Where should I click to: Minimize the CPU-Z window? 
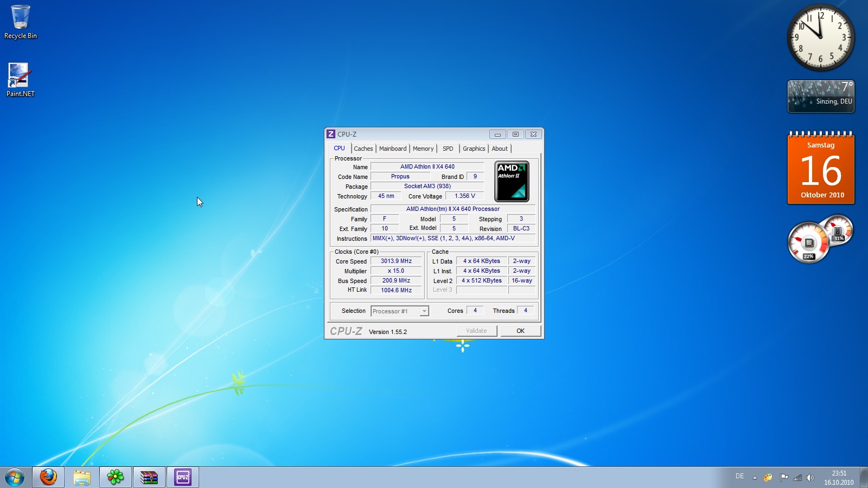[x=497, y=134]
